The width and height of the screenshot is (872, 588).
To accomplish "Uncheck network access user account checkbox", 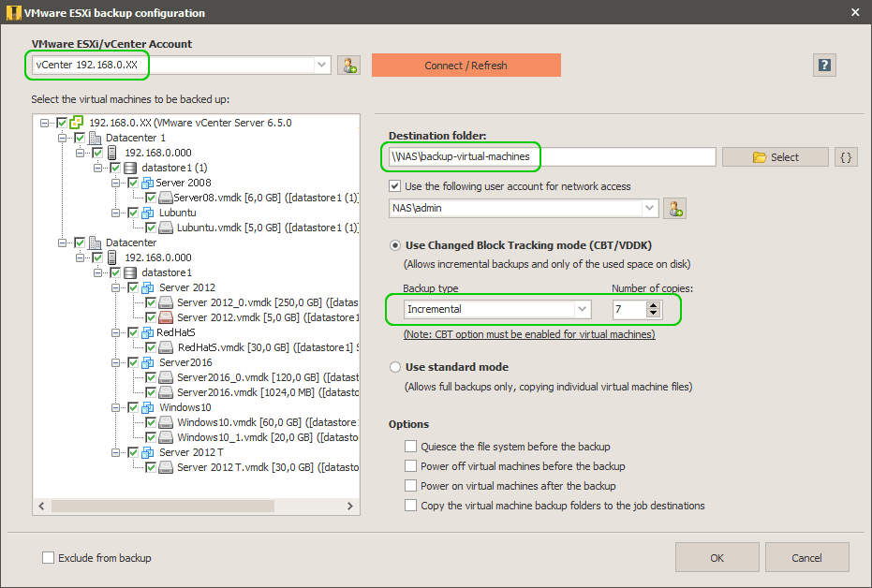I will pyautogui.click(x=395, y=186).
